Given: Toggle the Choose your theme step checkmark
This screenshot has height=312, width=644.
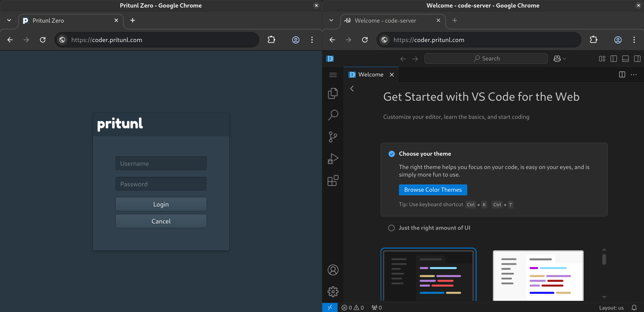Looking at the screenshot, I should pyautogui.click(x=391, y=154).
